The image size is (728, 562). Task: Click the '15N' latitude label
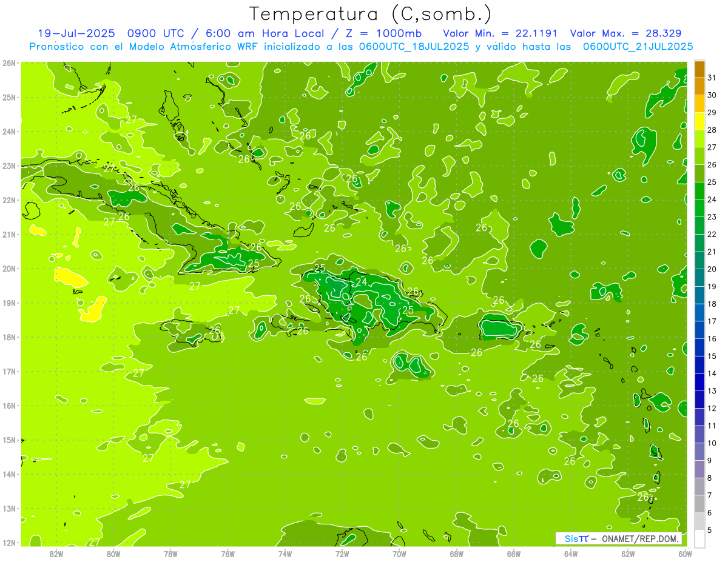tap(8, 440)
